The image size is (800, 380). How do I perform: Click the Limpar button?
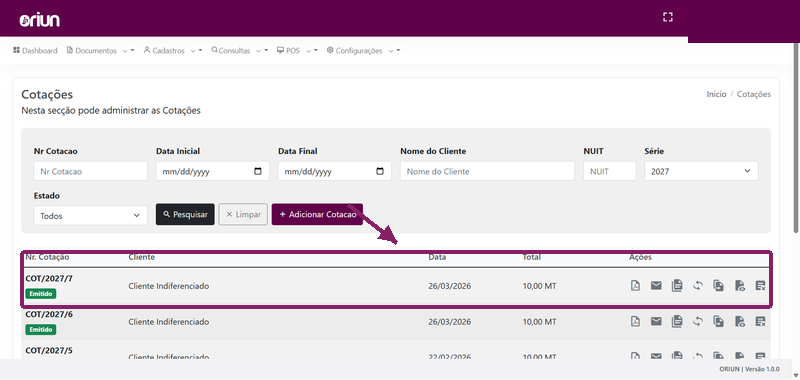tap(243, 214)
